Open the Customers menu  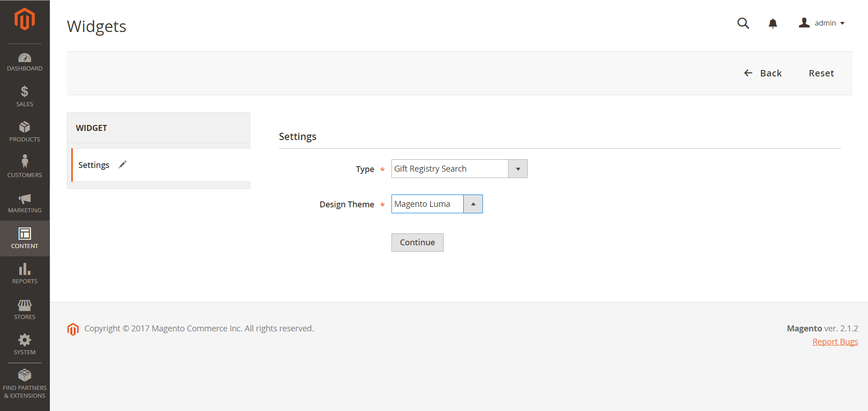pos(25,168)
